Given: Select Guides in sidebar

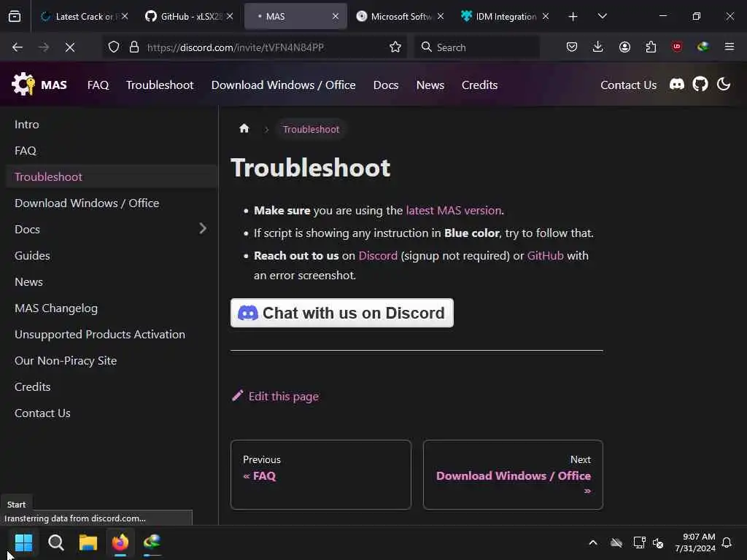Looking at the screenshot, I should (x=112, y=255).
